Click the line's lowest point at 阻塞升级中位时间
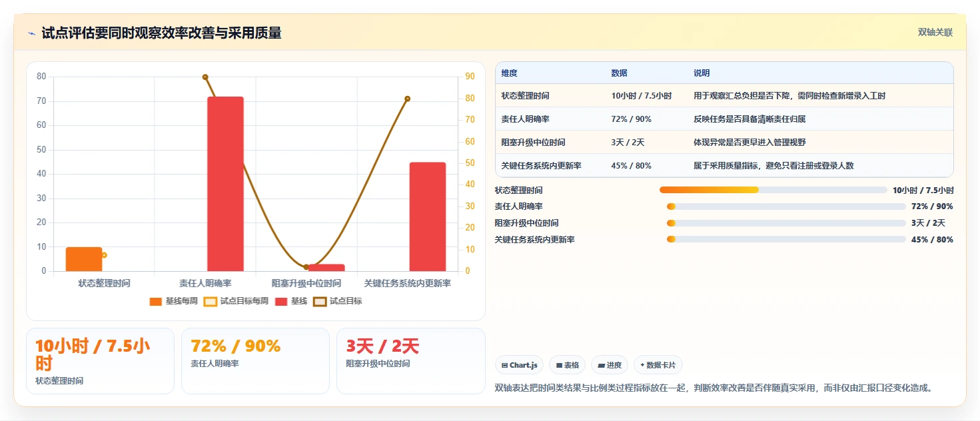Viewport: 980px width, 421px height. pos(306,267)
